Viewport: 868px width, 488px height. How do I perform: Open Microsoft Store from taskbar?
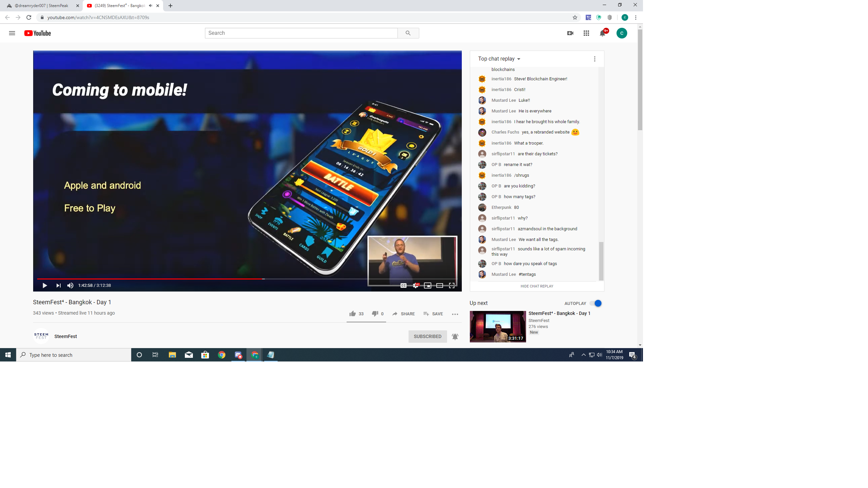pyautogui.click(x=205, y=355)
